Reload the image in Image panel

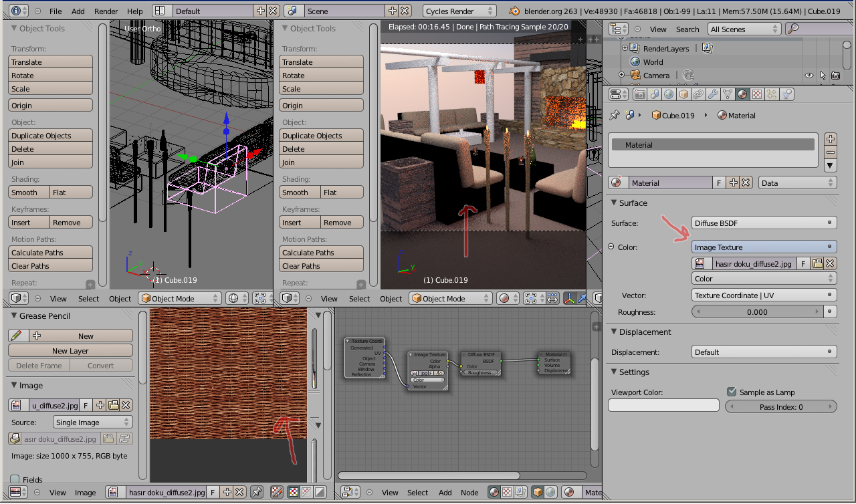click(x=124, y=438)
